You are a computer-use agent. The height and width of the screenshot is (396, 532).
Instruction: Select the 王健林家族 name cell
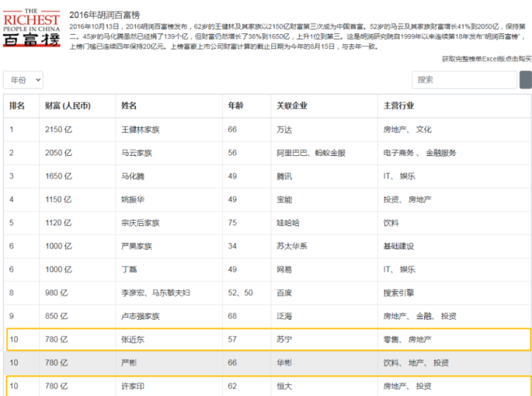pyautogui.click(x=140, y=129)
